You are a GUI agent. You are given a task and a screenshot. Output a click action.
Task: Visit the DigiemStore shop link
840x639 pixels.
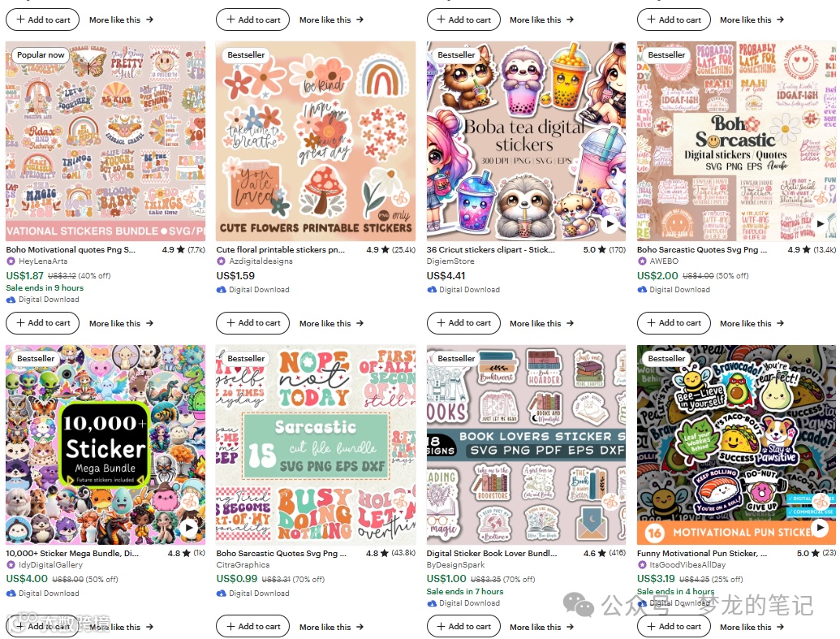pos(450,261)
